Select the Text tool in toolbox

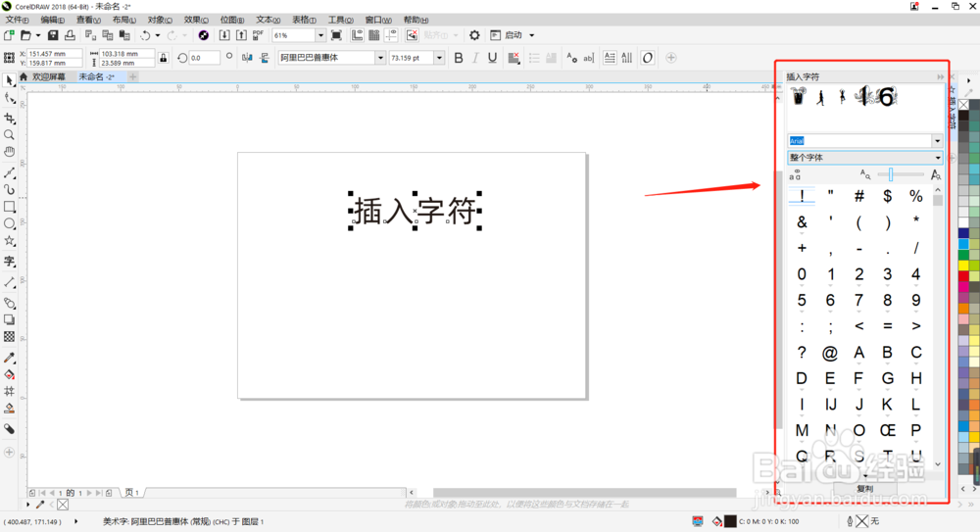coord(9,262)
